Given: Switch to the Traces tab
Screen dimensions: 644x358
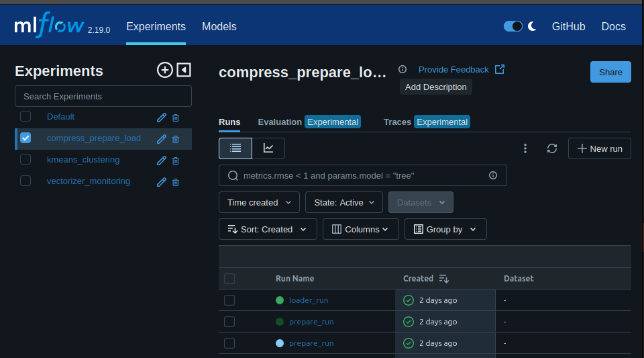Looking at the screenshot, I should [397, 122].
